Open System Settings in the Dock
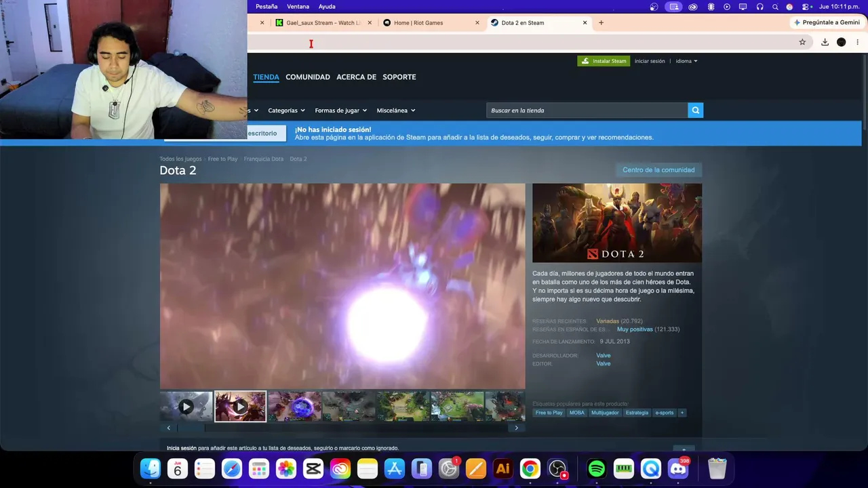The width and height of the screenshot is (868, 488). (449, 468)
